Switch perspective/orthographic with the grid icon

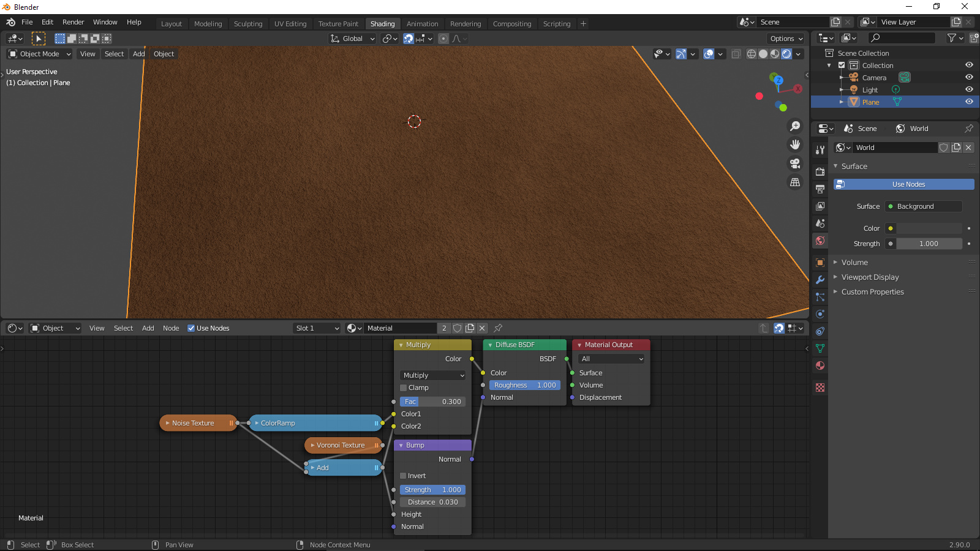tap(795, 182)
